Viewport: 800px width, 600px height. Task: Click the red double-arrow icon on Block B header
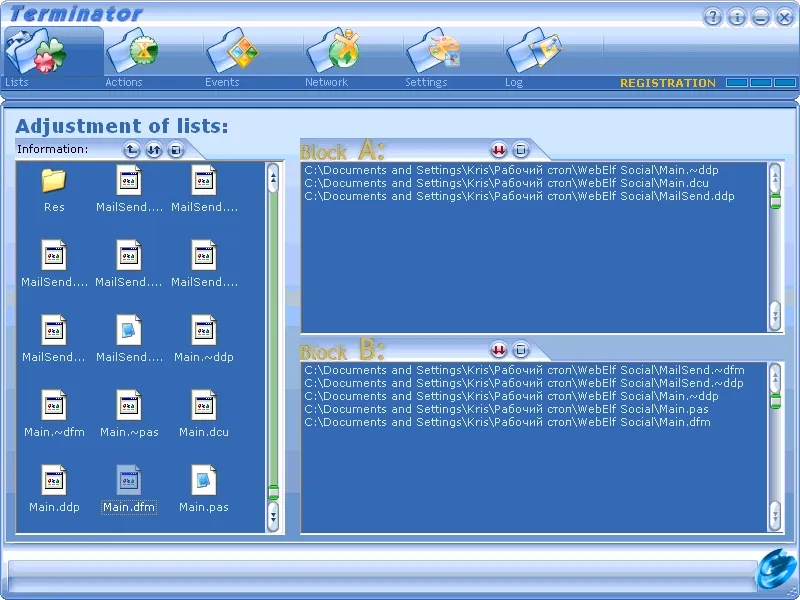point(497,349)
